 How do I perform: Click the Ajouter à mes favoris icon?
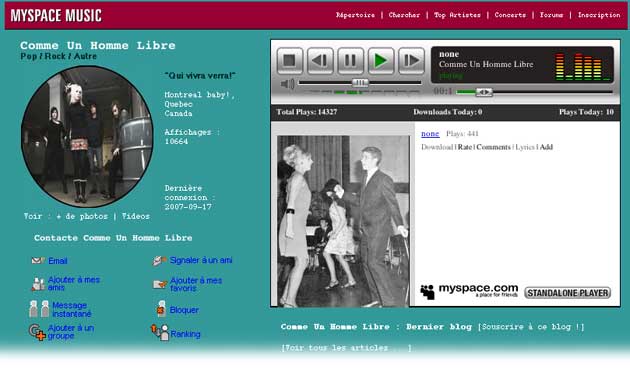pyautogui.click(x=160, y=284)
